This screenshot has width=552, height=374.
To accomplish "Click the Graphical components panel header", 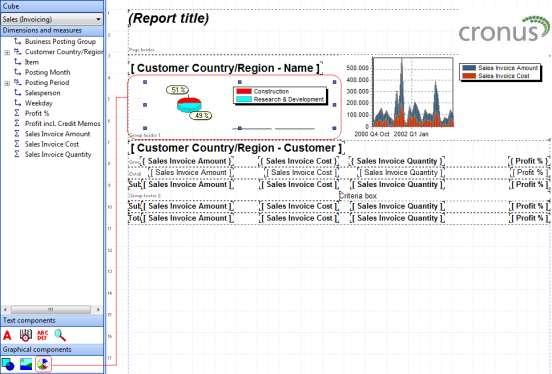I will [52, 350].
